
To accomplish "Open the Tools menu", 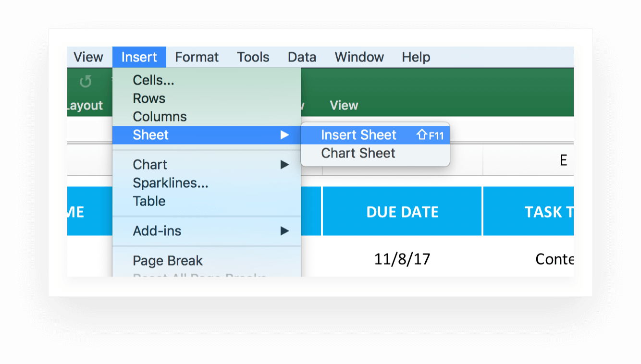I will pos(253,57).
